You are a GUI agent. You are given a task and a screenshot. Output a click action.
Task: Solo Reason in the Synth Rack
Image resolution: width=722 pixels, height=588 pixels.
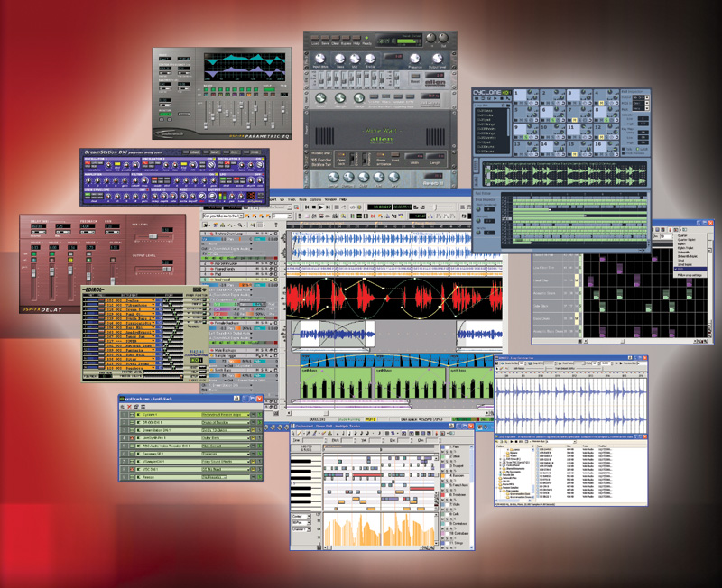[259, 478]
